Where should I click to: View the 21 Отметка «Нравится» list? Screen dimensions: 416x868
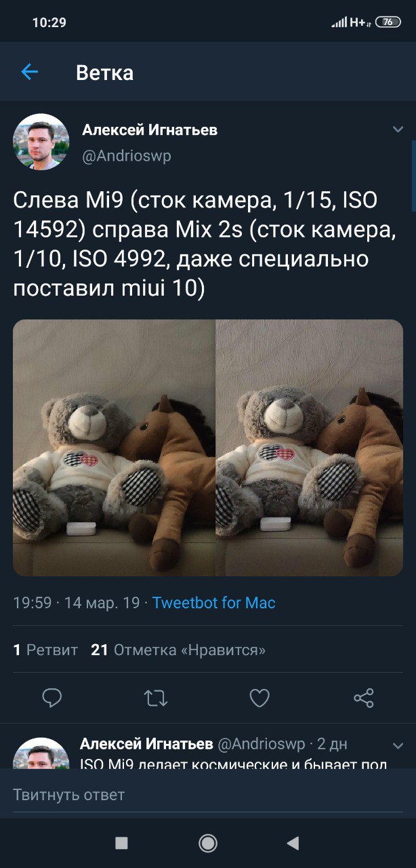pos(178,650)
